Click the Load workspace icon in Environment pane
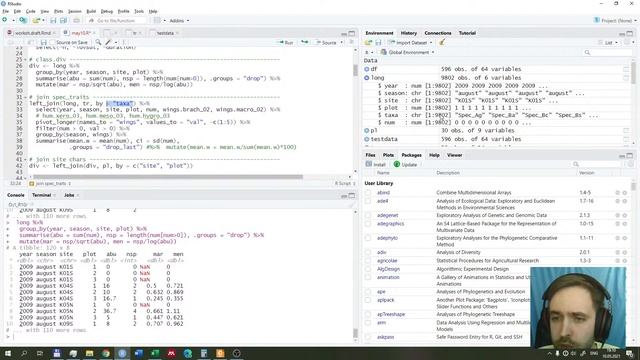The image size is (640, 360). [369, 42]
